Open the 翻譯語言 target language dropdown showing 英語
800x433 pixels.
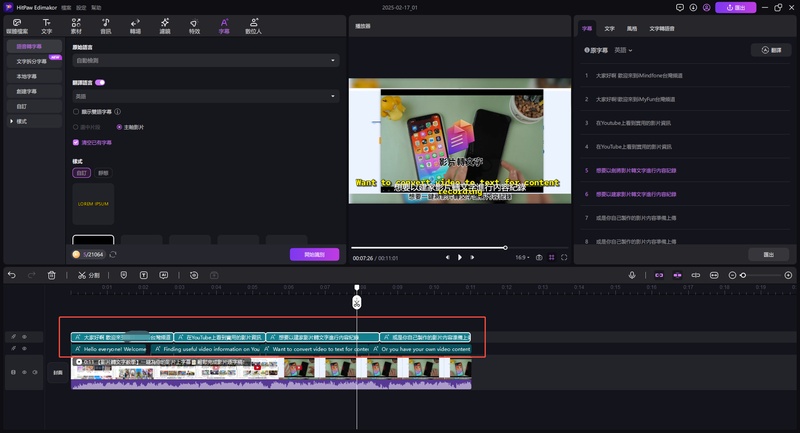(x=206, y=96)
